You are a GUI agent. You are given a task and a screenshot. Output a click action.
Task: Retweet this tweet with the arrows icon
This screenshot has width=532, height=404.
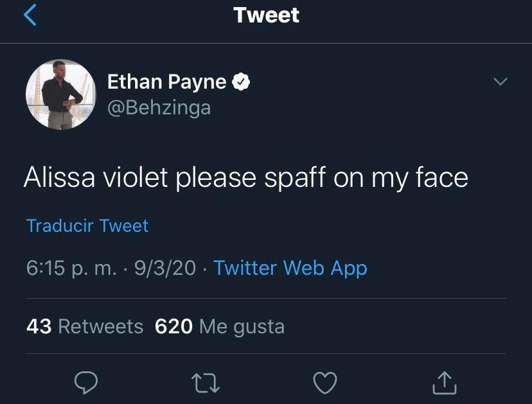pos(206,383)
